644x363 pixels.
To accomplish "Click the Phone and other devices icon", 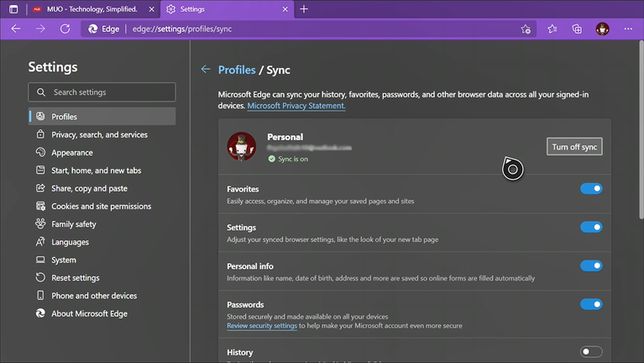I will tap(40, 295).
